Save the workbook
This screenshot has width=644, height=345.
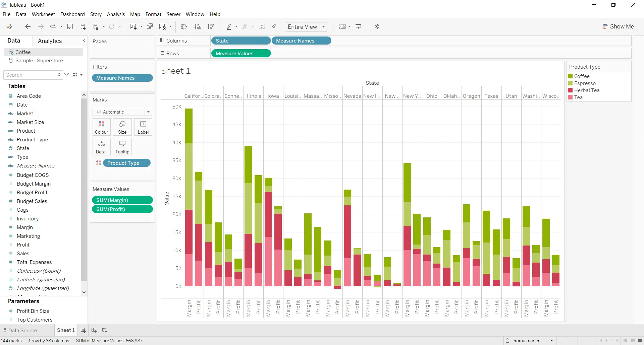(x=70, y=26)
